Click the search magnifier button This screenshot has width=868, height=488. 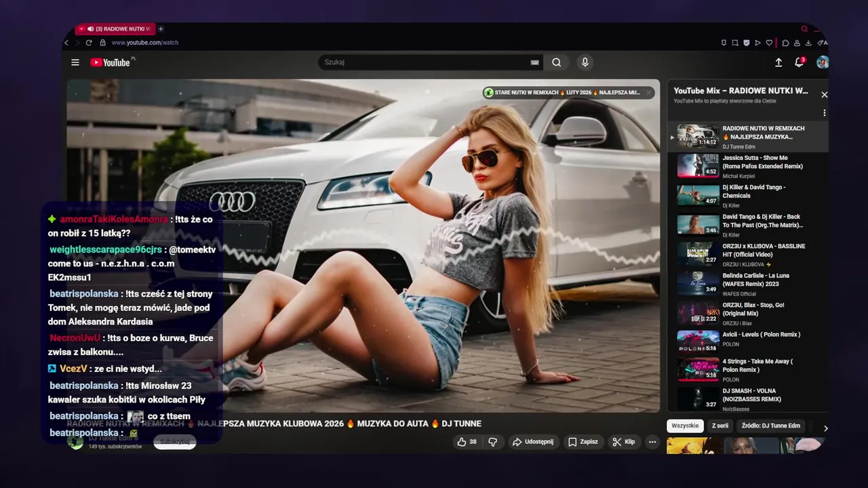(x=556, y=62)
